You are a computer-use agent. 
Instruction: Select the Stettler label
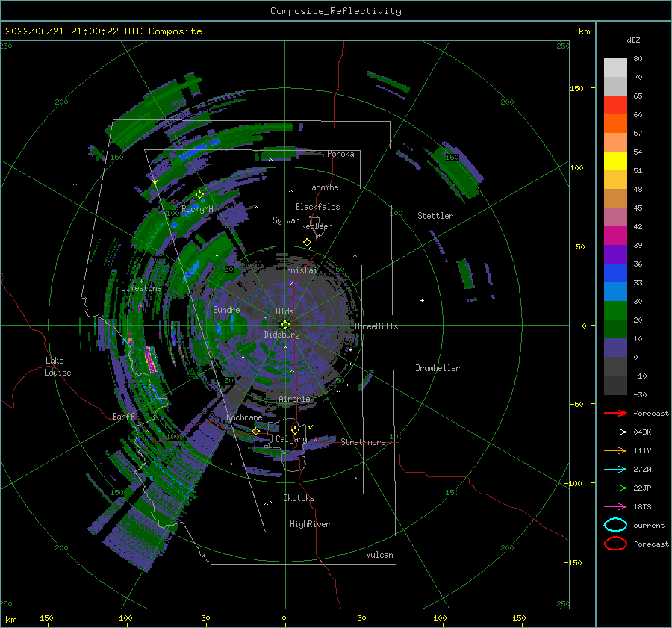click(435, 216)
